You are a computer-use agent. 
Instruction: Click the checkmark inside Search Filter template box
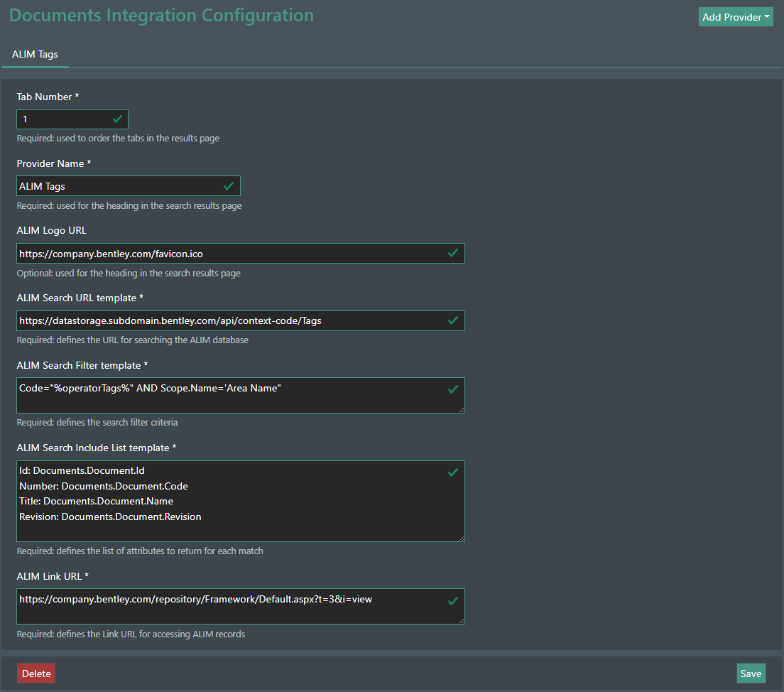(x=453, y=388)
